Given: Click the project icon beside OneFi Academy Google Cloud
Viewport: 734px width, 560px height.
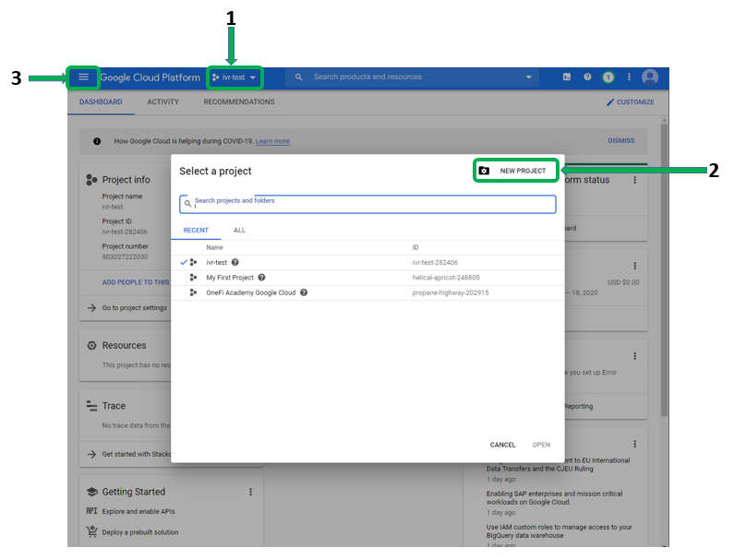Looking at the screenshot, I should click(193, 292).
